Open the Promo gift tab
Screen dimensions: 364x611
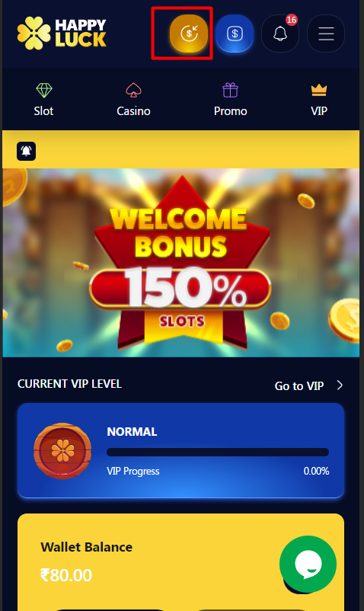pyautogui.click(x=230, y=100)
